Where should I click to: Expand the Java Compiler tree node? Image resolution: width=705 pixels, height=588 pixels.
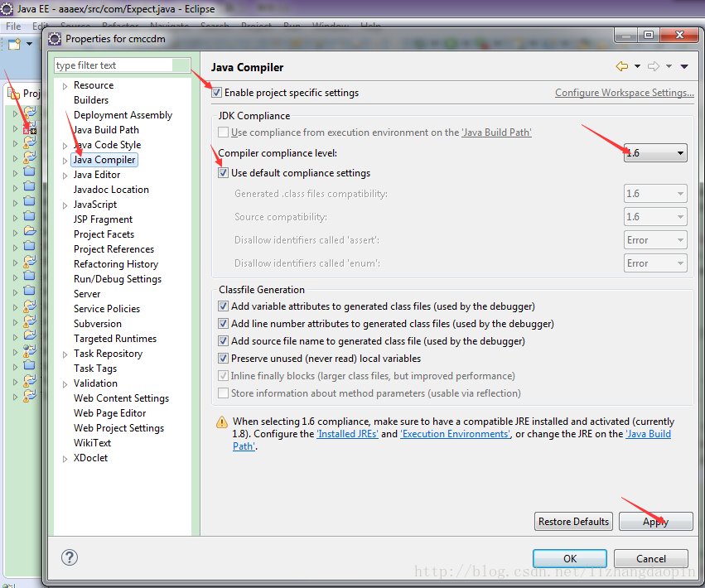click(65, 161)
